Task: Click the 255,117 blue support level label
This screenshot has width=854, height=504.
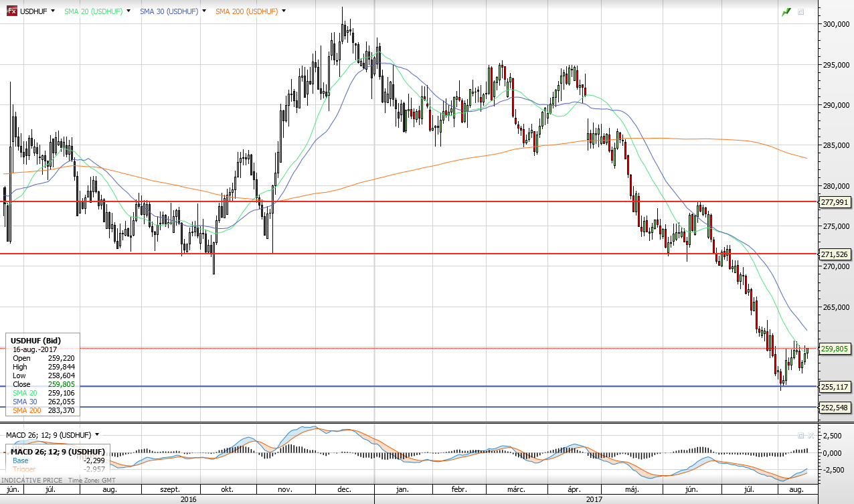Action: (x=835, y=387)
